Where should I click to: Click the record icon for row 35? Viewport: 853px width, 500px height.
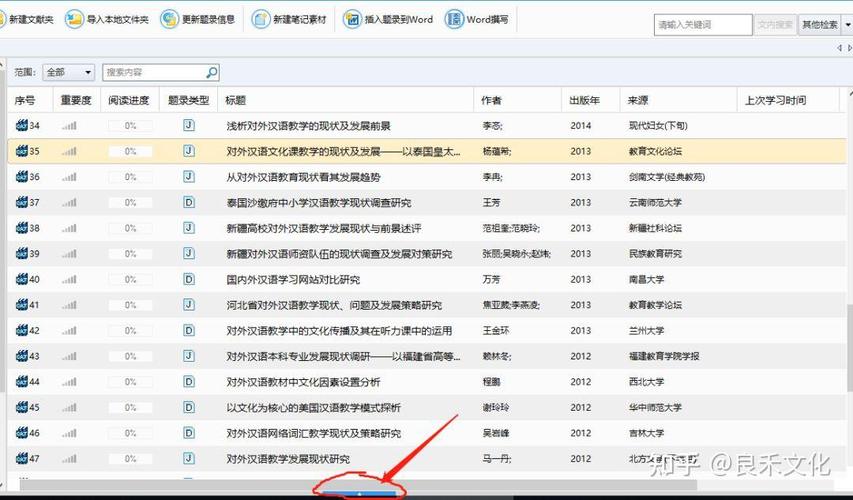(x=21, y=151)
